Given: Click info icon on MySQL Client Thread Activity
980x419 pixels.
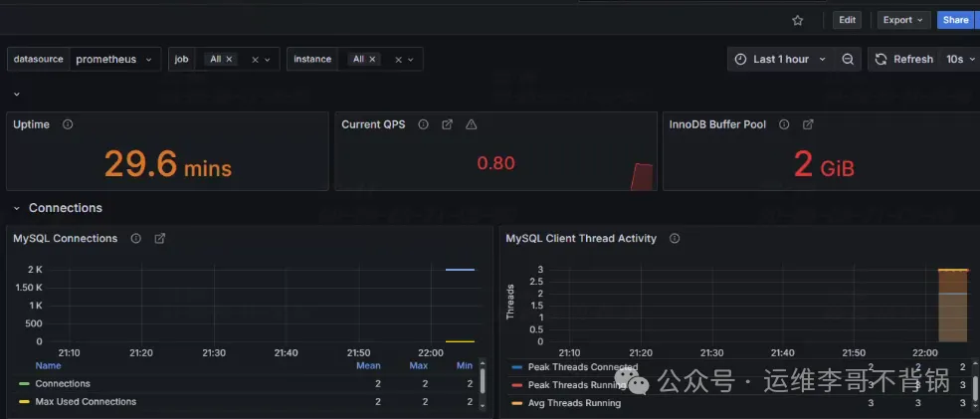Looking at the screenshot, I should [675, 239].
